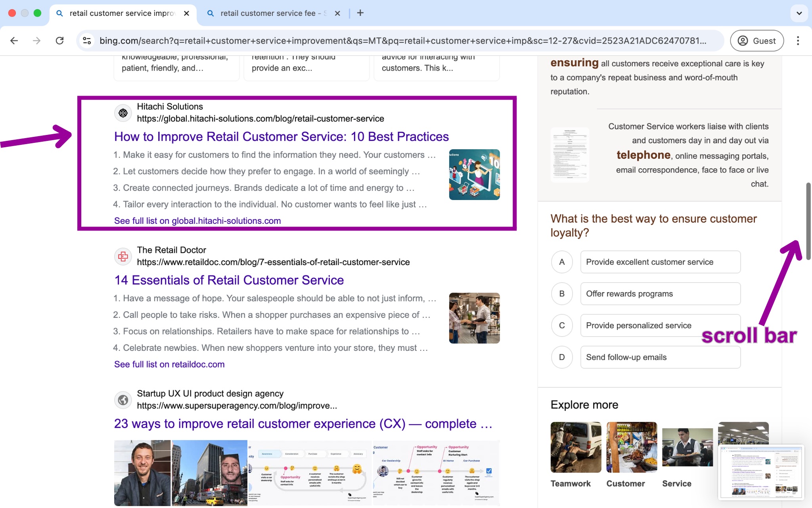This screenshot has height=508, width=812.
Task: Select quiz answer C circle
Action: click(562, 325)
